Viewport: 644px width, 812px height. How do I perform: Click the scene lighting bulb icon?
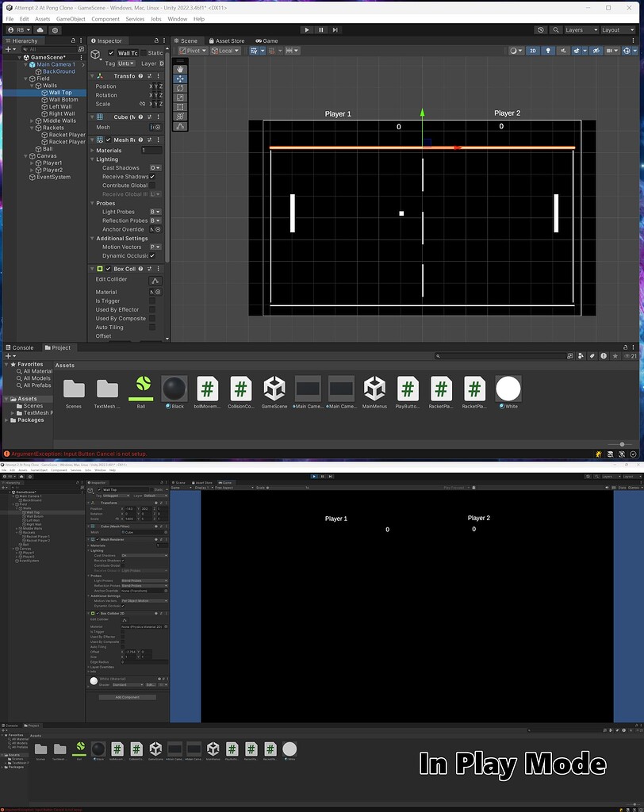coord(549,51)
